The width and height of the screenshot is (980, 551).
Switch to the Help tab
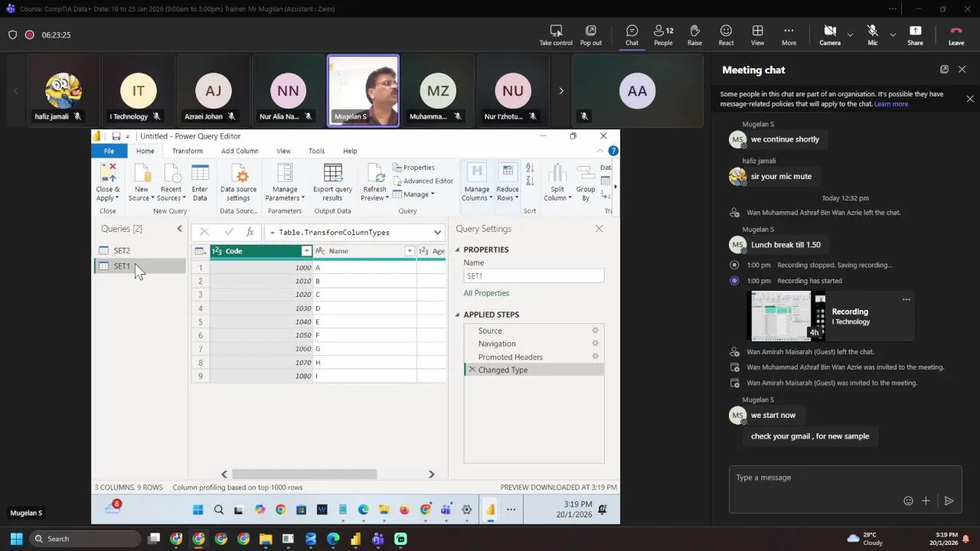click(350, 151)
